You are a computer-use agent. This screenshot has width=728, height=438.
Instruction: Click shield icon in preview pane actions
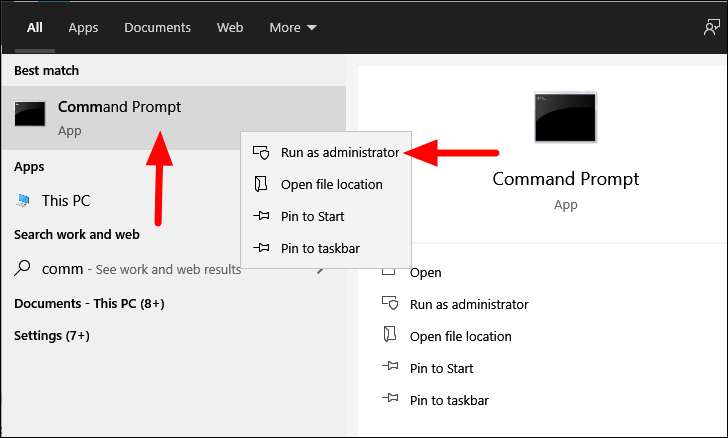point(390,303)
